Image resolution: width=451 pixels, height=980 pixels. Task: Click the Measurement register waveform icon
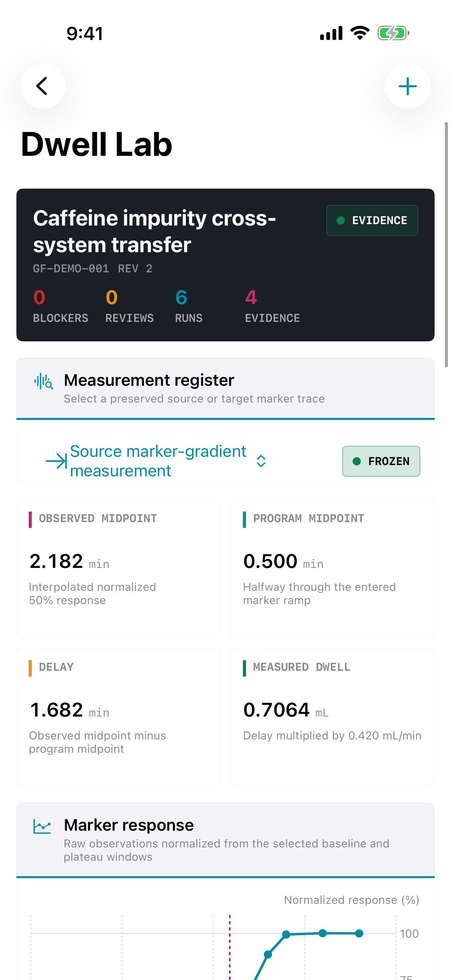(x=43, y=381)
